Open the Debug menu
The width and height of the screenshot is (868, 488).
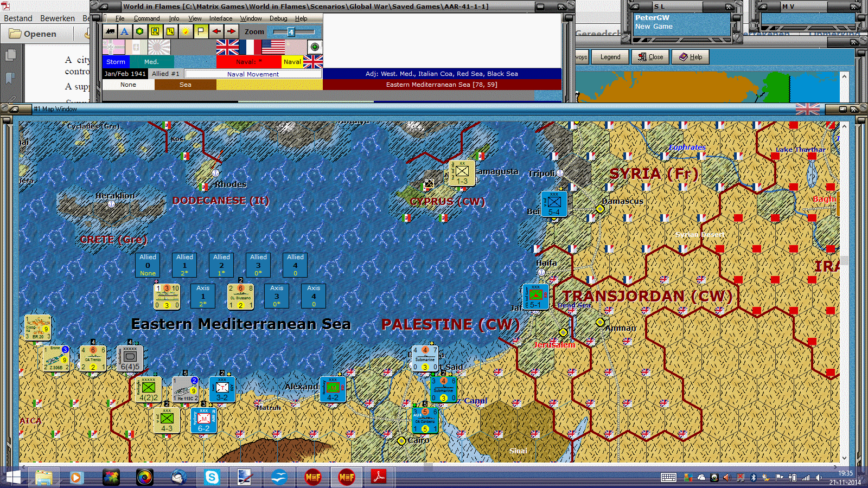click(x=278, y=18)
